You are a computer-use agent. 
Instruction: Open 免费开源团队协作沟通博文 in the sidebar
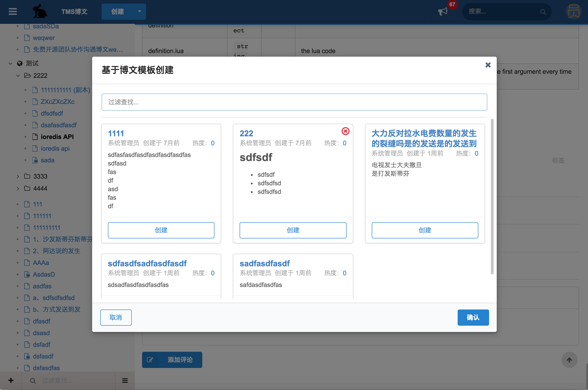point(78,49)
